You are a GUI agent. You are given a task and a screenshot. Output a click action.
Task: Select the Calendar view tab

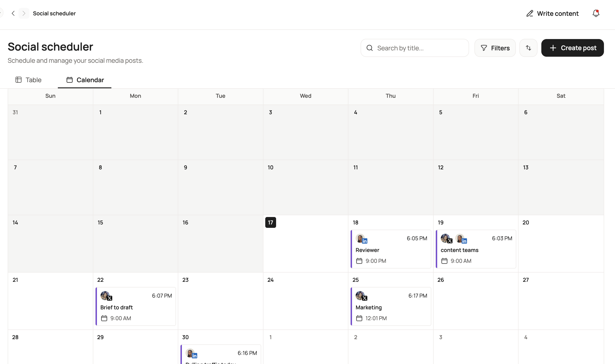(85, 80)
